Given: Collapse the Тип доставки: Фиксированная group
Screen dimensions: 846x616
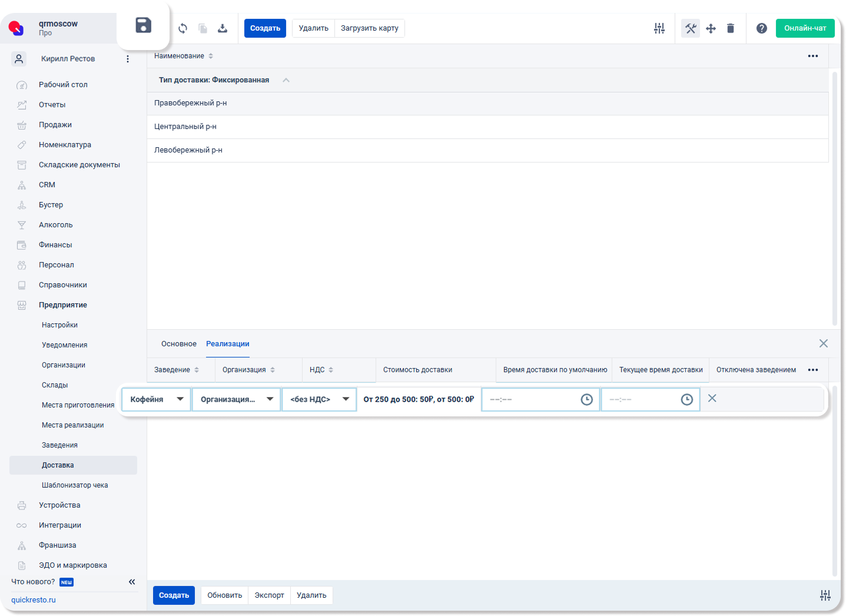Looking at the screenshot, I should (286, 80).
